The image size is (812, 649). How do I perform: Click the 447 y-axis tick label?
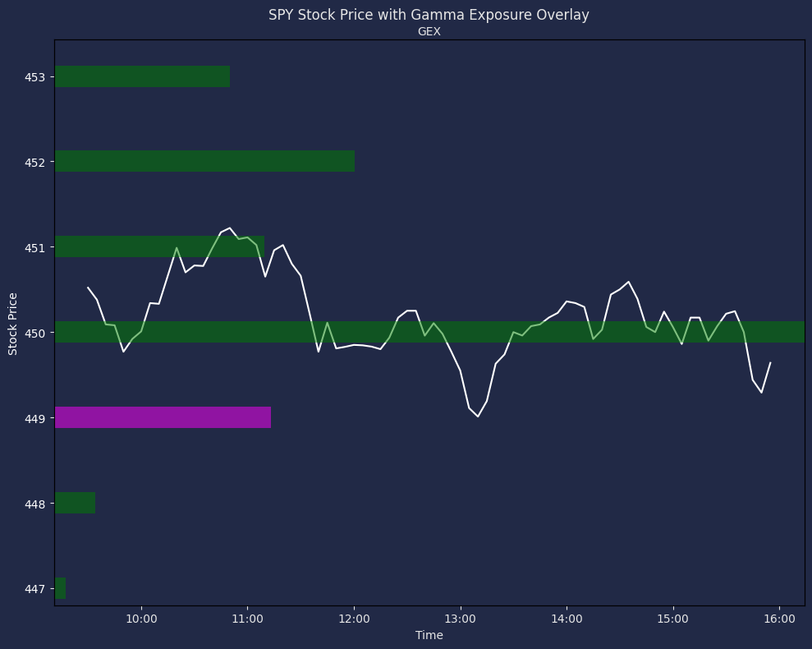(34, 589)
